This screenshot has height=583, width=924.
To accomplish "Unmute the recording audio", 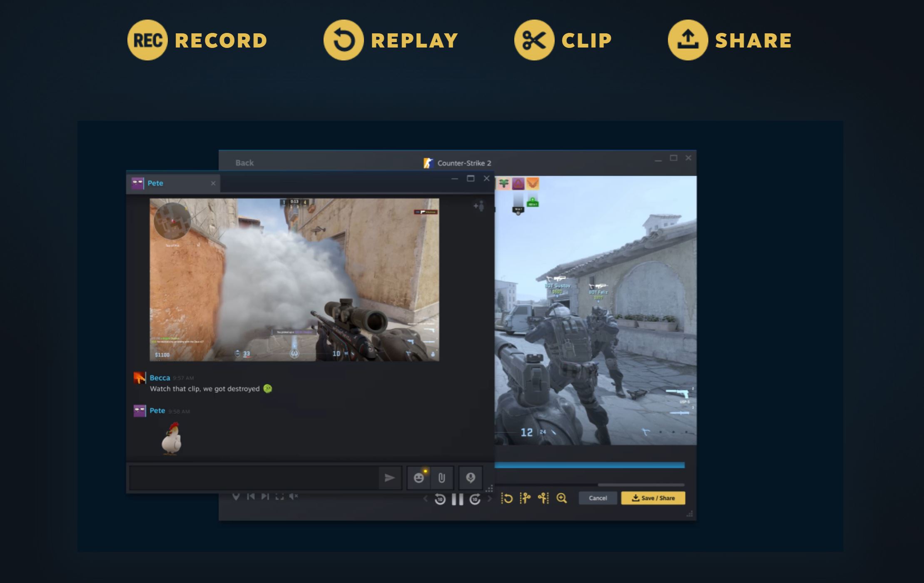I will [294, 496].
